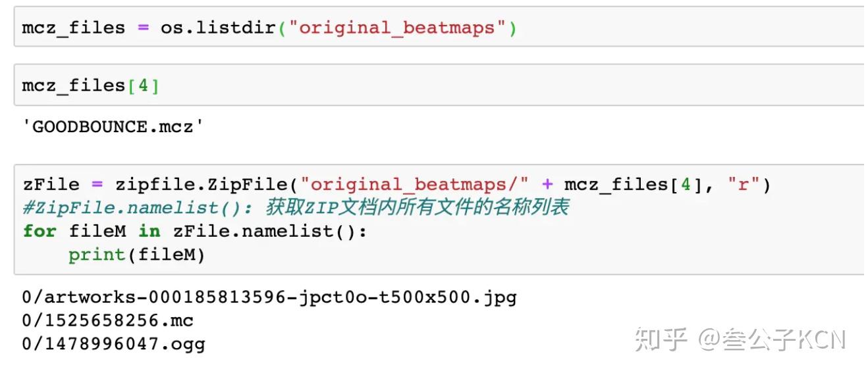Click the 'for fileM in zFile.namelist():' line

pyautogui.click(x=194, y=231)
